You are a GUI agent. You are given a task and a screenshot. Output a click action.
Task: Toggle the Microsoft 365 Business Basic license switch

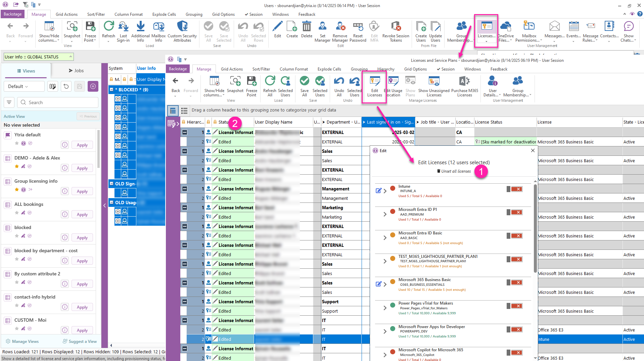[515, 282]
